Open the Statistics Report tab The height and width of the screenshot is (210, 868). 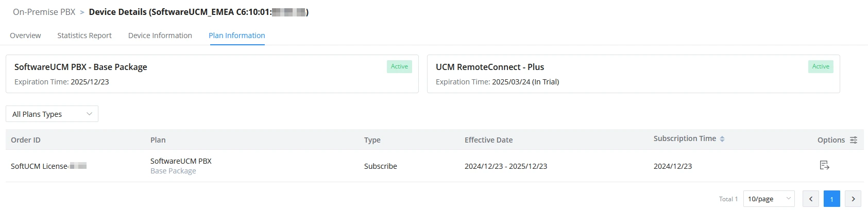click(x=84, y=36)
